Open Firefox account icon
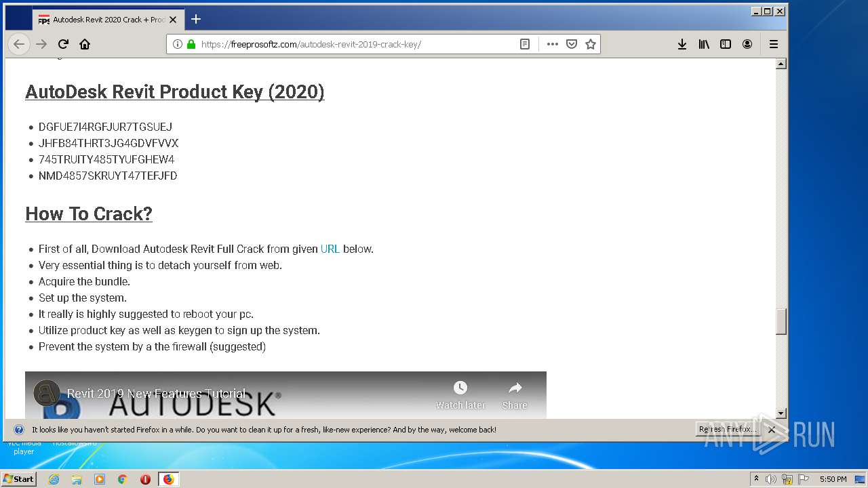The height and width of the screenshot is (488, 868). [747, 44]
